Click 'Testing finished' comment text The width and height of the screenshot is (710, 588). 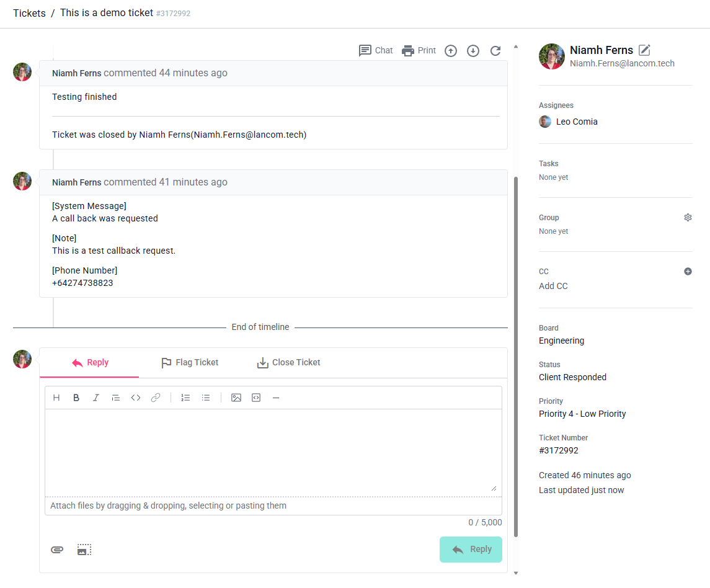84,97
